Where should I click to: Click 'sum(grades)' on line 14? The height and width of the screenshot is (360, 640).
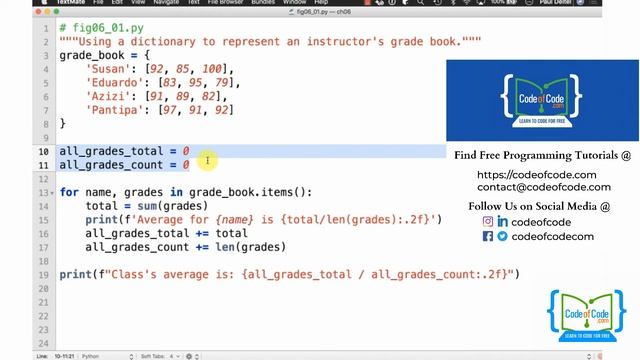173,206
